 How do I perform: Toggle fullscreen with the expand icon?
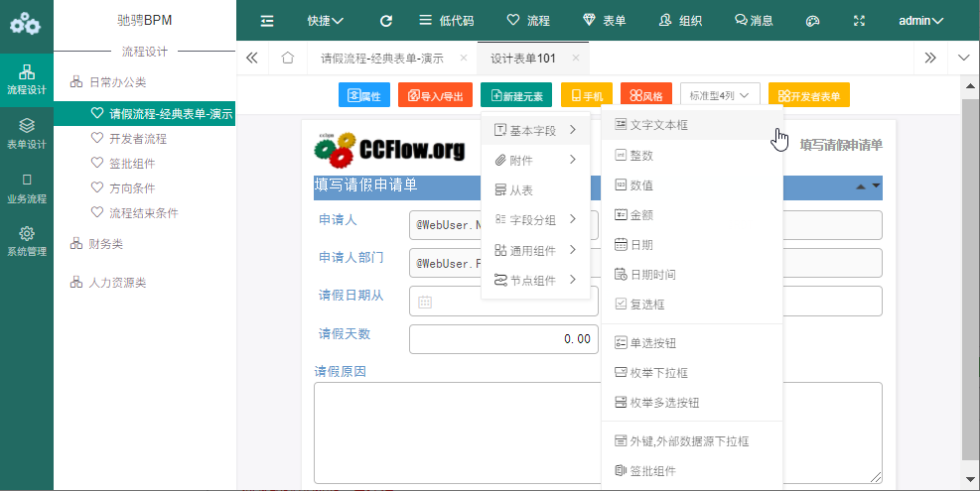(x=860, y=21)
